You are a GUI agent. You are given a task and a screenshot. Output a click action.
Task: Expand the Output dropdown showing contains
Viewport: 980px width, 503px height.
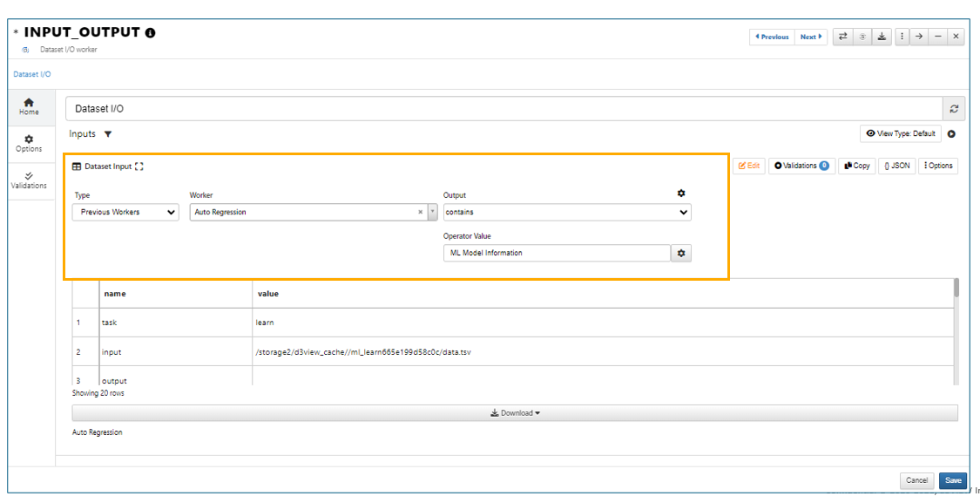(567, 212)
